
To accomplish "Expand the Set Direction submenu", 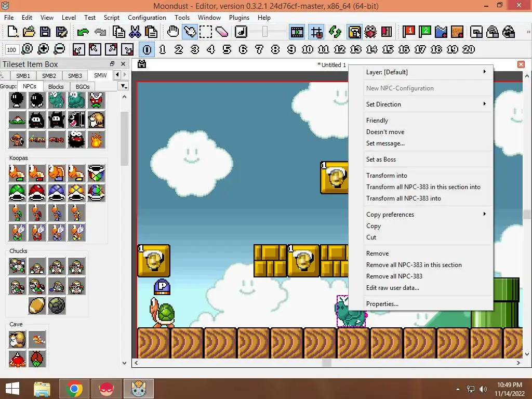I will click(x=426, y=104).
